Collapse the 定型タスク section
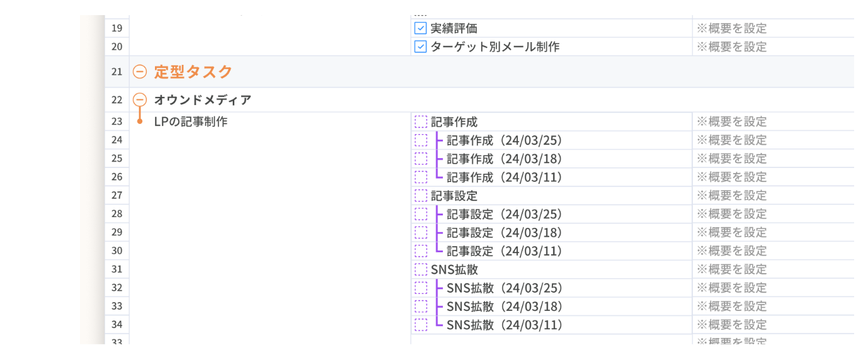This screenshot has height=355, width=868. 140,72
